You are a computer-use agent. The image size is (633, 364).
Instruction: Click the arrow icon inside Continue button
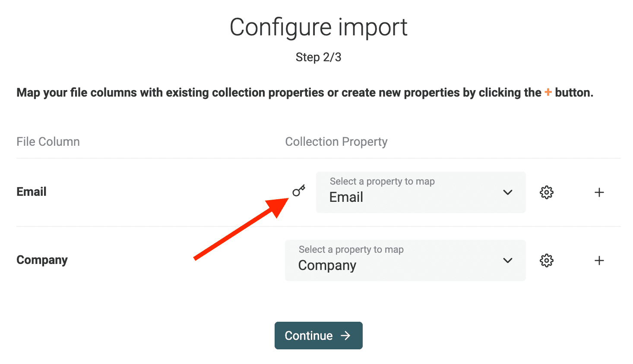[x=345, y=336]
